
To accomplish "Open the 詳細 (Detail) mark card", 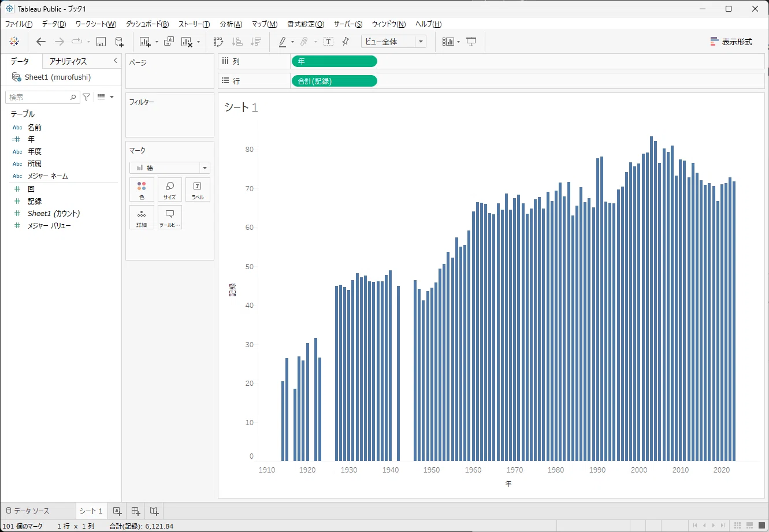I will click(x=142, y=217).
